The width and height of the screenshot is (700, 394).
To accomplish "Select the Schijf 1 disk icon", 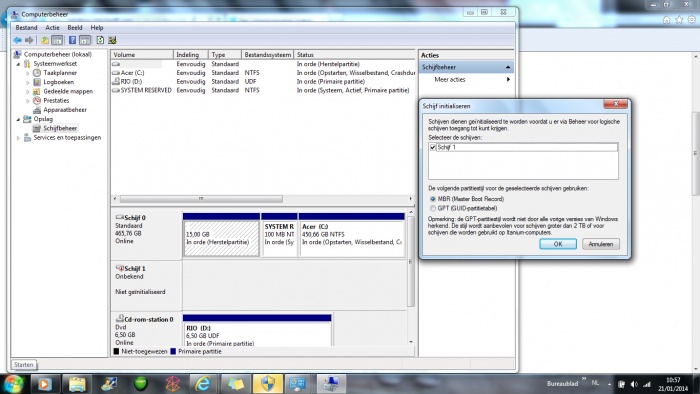I will (119, 268).
